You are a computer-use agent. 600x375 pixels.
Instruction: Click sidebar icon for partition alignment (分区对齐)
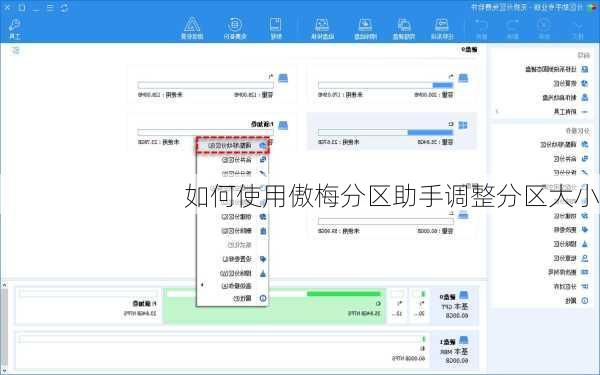[x=585, y=286]
